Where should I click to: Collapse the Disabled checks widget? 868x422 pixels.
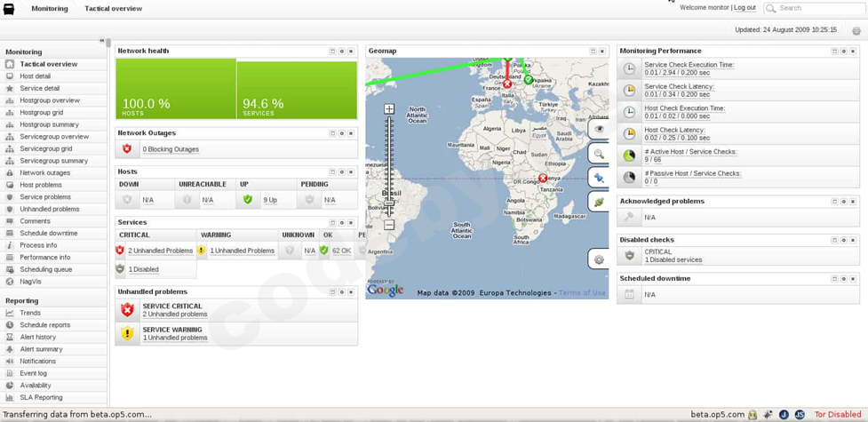pos(834,241)
